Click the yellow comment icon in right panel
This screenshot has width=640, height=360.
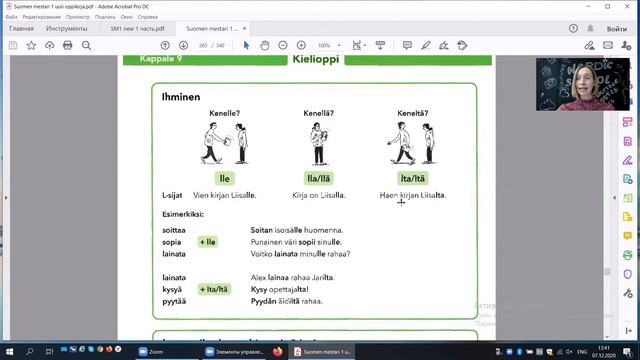pos(628,236)
